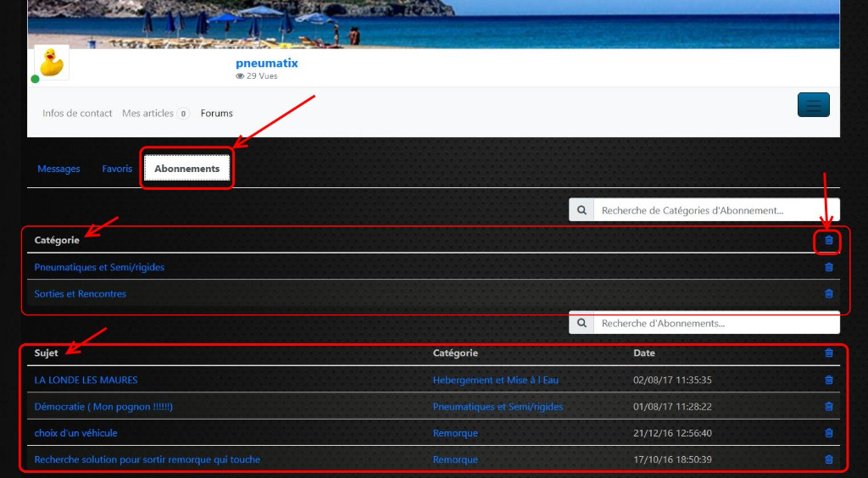
Task: Click magnifier icon next to Recherche d'Abonnements
Action: [581, 323]
